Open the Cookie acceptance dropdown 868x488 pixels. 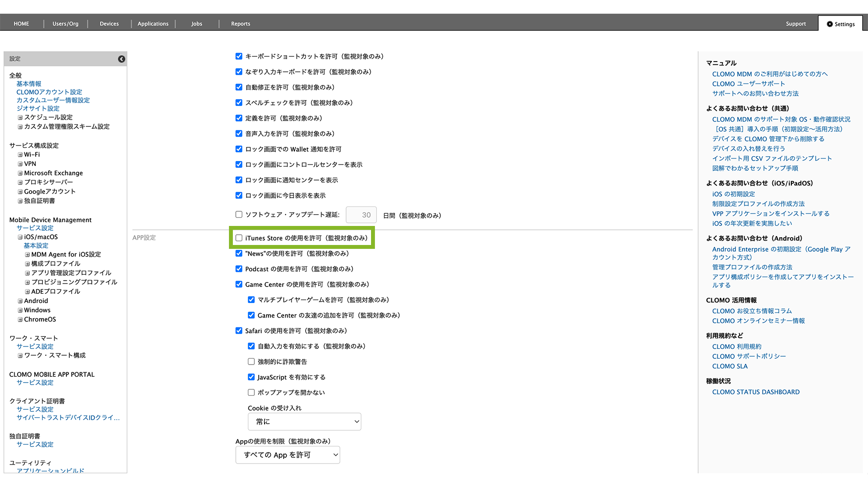[x=304, y=422]
